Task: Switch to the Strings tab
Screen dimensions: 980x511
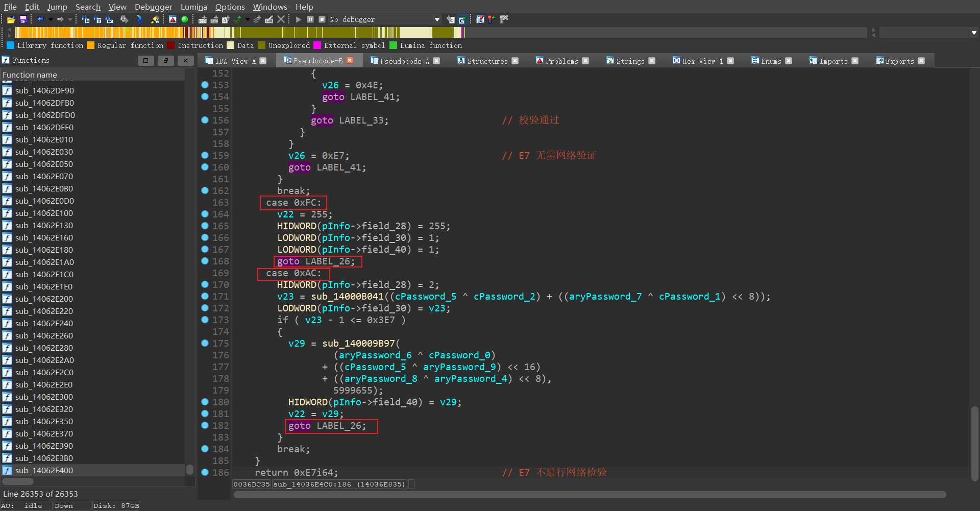Action: (630, 61)
